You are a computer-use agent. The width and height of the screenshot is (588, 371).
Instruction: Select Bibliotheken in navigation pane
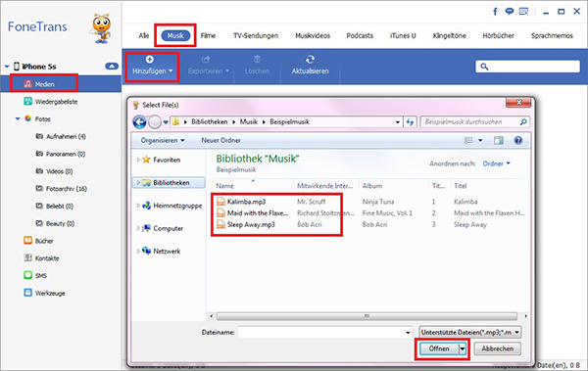(x=169, y=182)
